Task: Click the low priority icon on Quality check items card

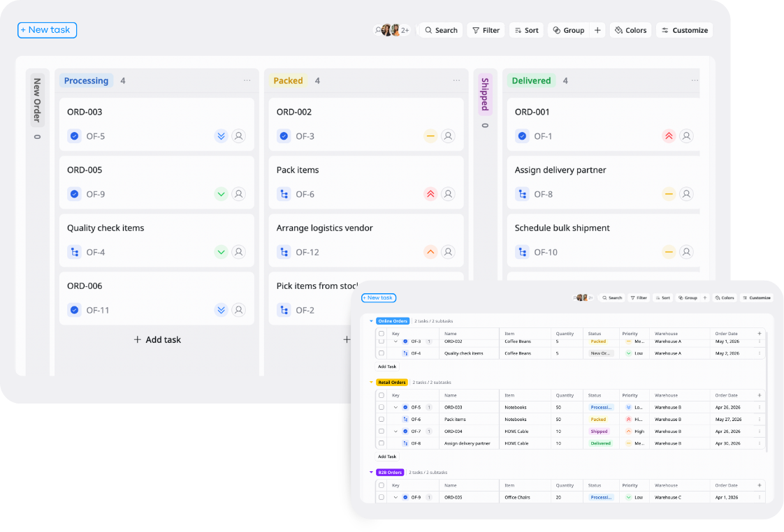Action: (221, 252)
